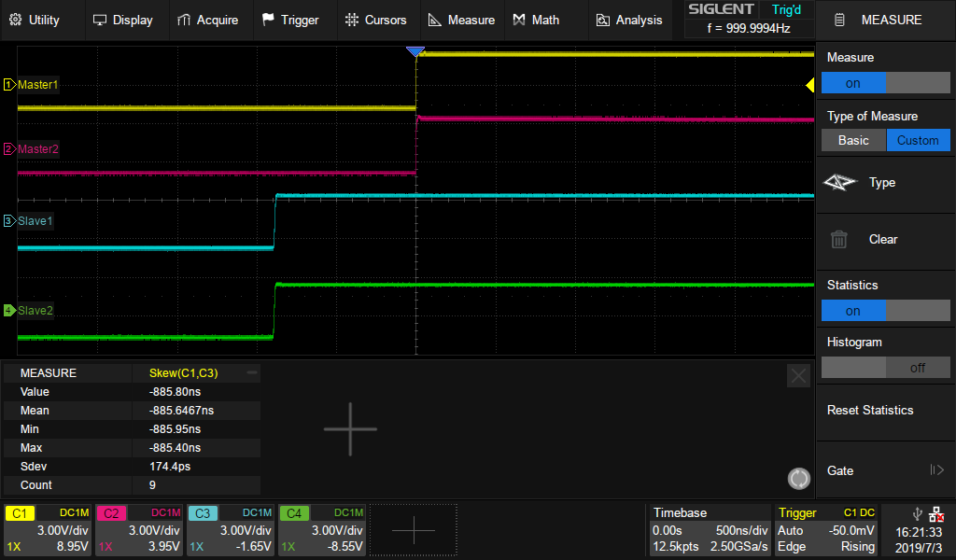
Task: Toggle the Measure on switch
Action: click(x=885, y=83)
